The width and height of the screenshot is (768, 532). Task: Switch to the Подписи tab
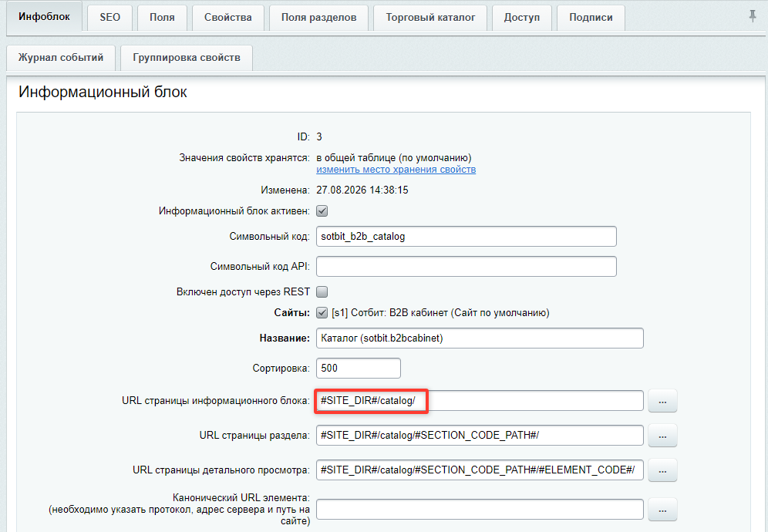(591, 17)
